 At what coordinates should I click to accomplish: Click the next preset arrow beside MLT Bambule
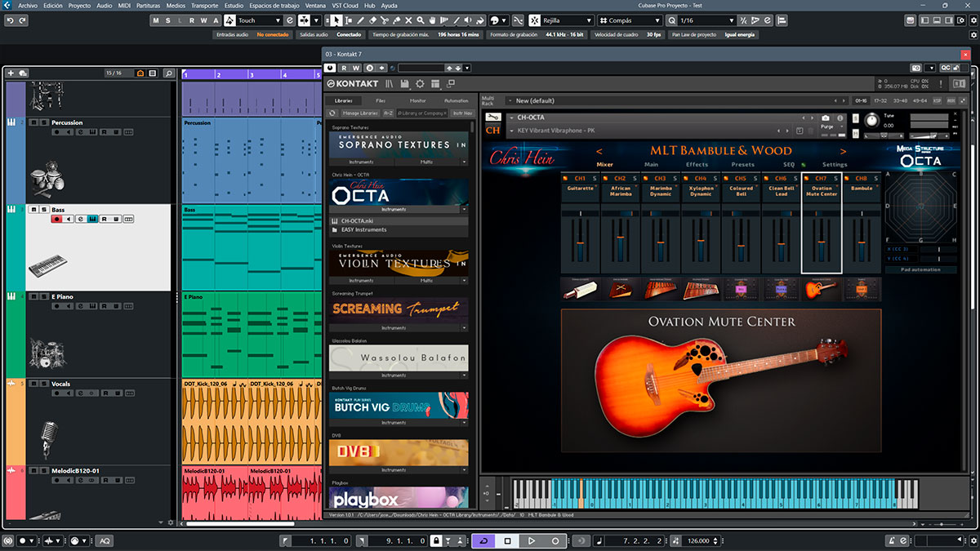click(844, 151)
